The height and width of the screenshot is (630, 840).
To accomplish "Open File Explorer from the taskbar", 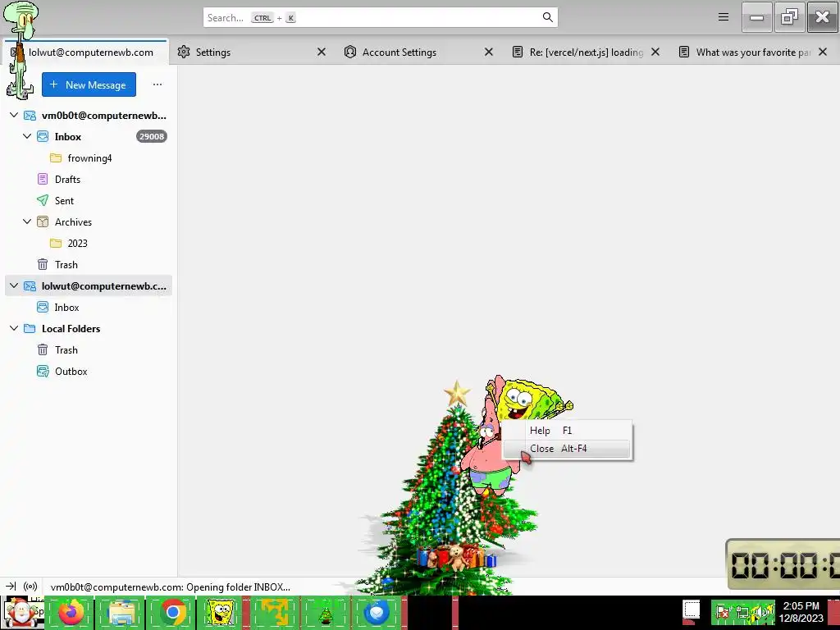I will coord(121,613).
